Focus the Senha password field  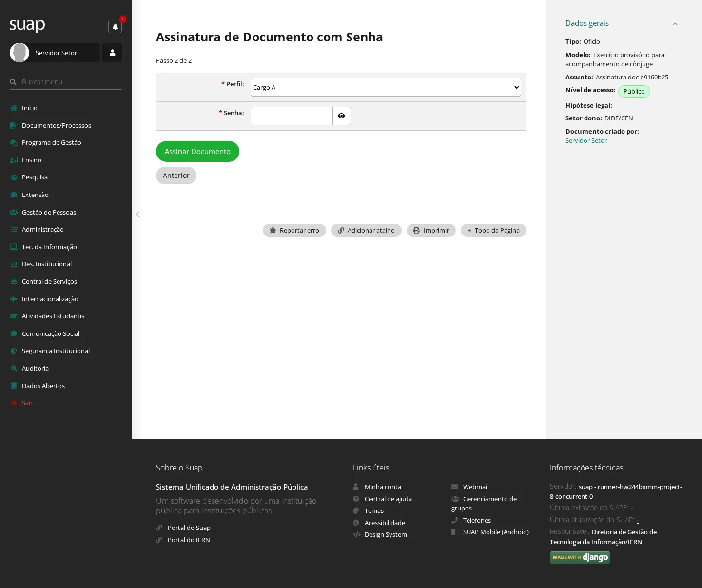tap(292, 116)
